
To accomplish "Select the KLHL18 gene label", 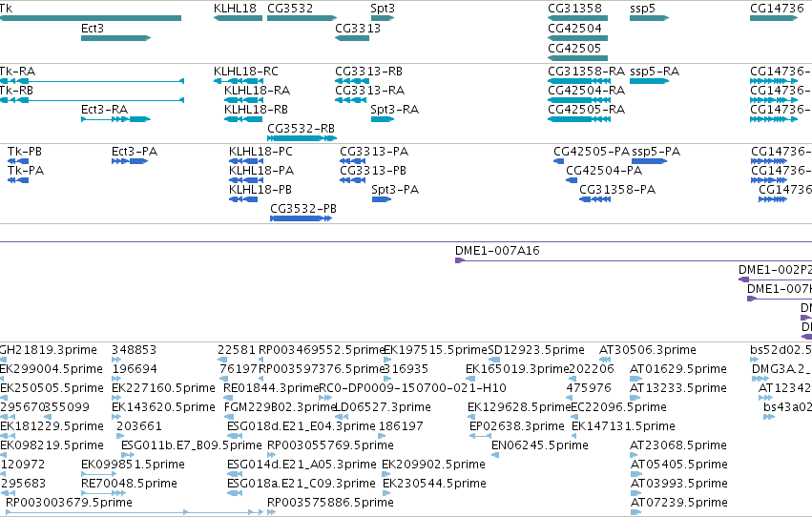I will tap(235, 9).
